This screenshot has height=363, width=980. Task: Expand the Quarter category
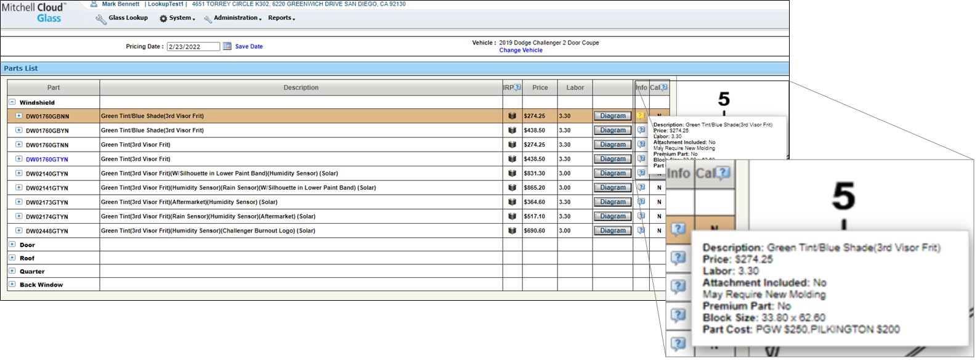point(12,271)
